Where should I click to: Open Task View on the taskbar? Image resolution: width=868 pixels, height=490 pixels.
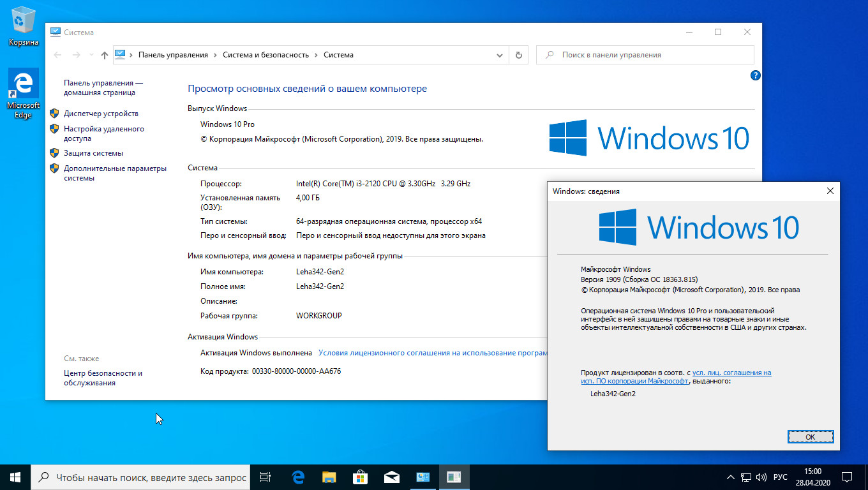pyautogui.click(x=266, y=477)
